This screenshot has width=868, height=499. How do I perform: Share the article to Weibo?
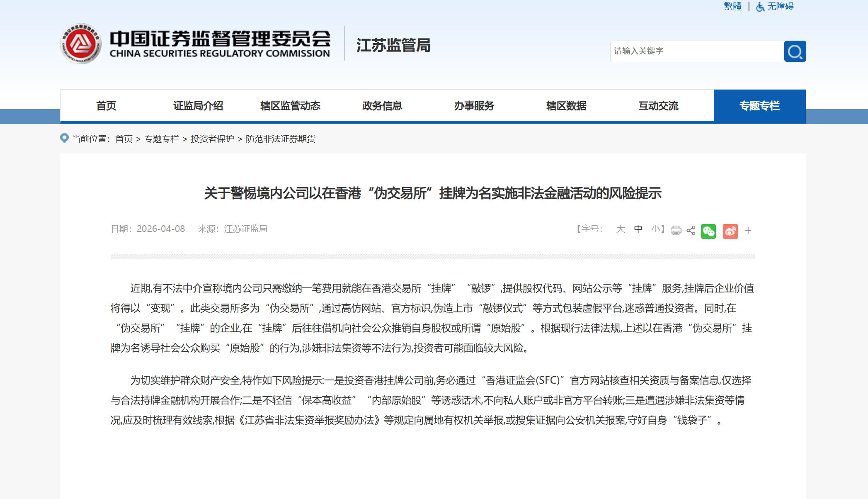pyautogui.click(x=730, y=231)
